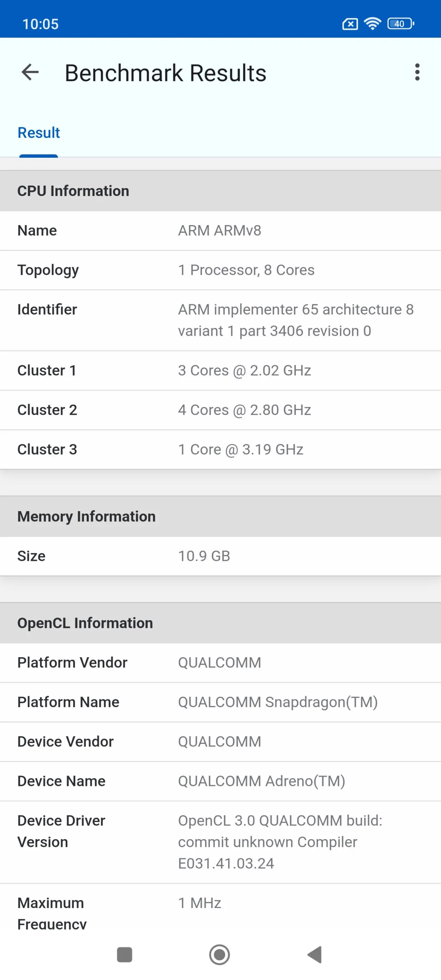Tap the battery indicator icon
441x980 pixels.
point(401,24)
